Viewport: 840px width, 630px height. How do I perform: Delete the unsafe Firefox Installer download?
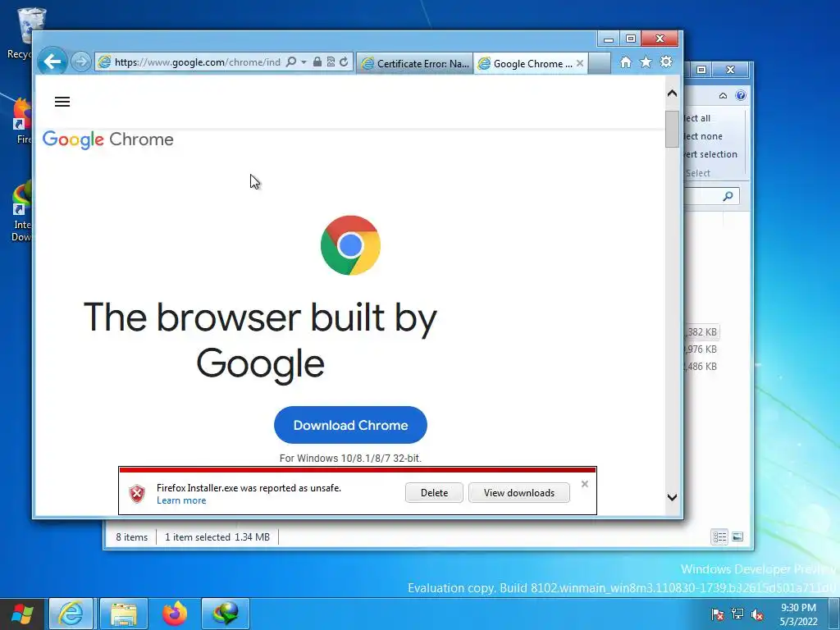pyautogui.click(x=434, y=493)
